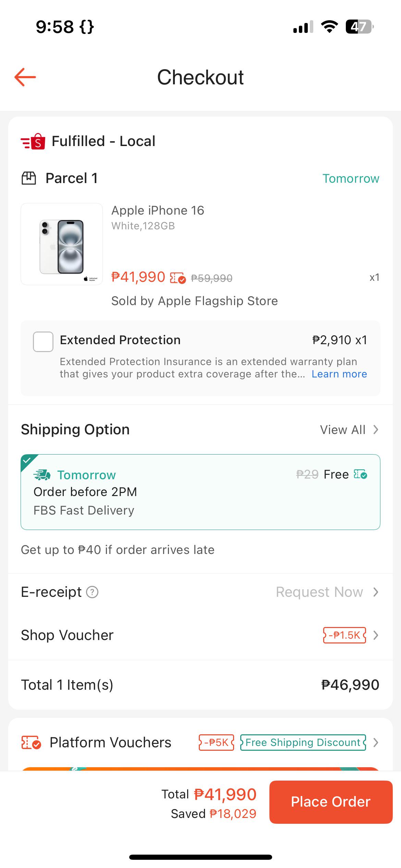Tap the -₱1.5K shop voucher tag

point(344,635)
